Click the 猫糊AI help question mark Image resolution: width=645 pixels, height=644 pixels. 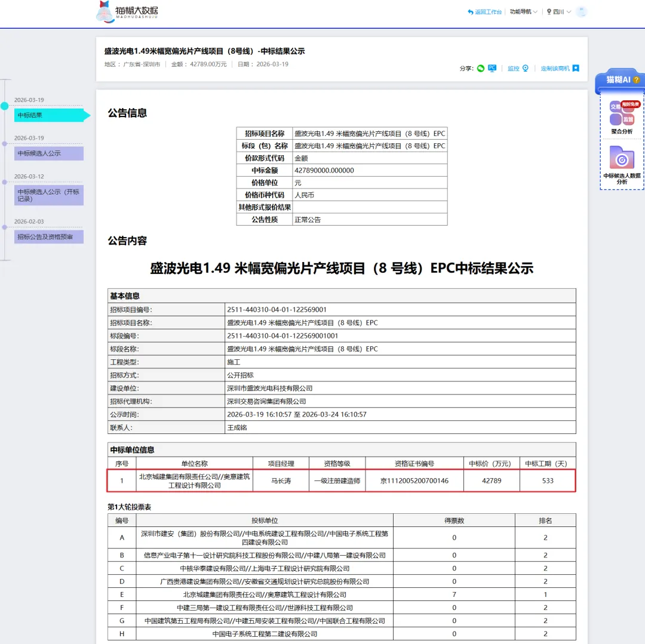[637, 80]
